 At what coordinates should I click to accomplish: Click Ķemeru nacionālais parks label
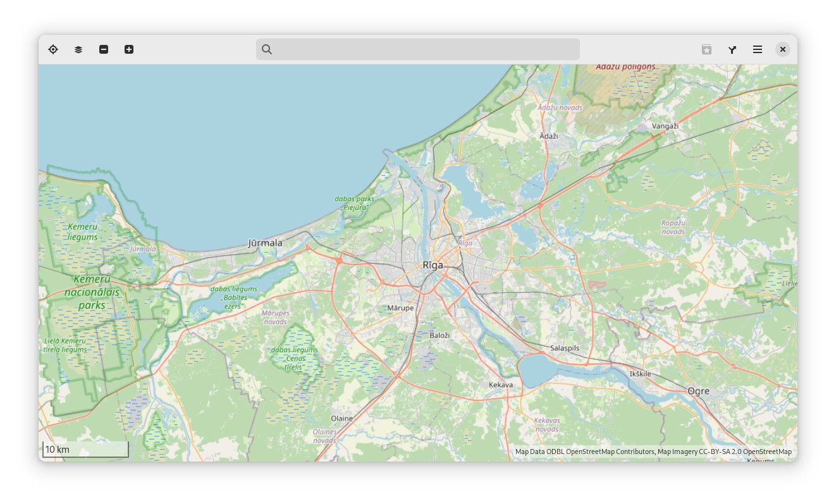pyautogui.click(x=92, y=292)
